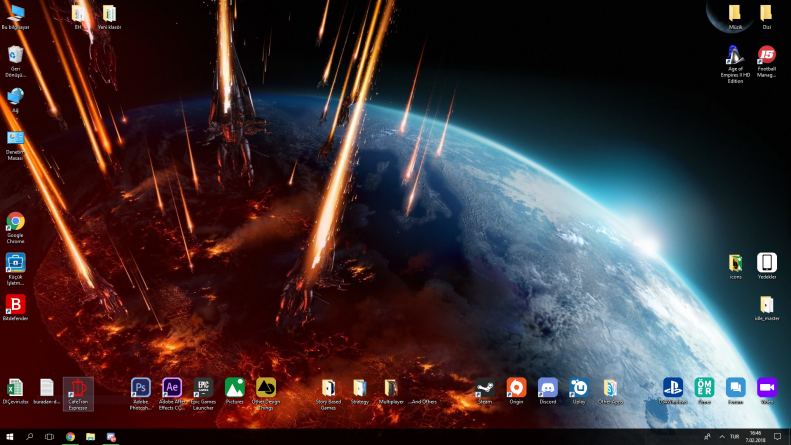Open the Bitdefender shortcut
This screenshot has width=791, height=445.
tap(15, 308)
